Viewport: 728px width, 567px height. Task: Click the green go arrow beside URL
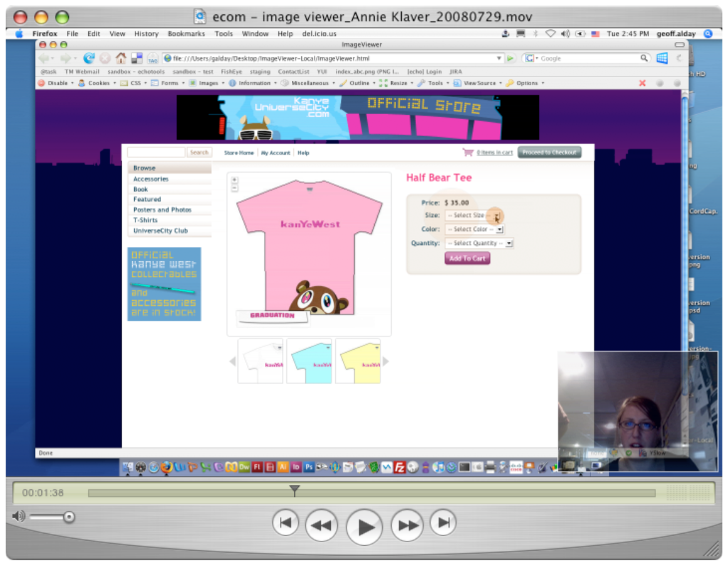pos(510,58)
